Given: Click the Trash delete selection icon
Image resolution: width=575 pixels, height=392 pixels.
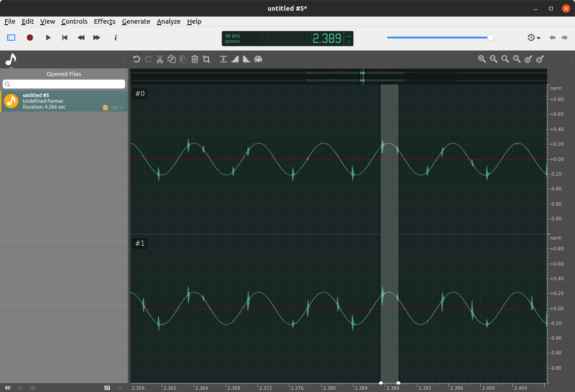Looking at the screenshot, I should (194, 59).
